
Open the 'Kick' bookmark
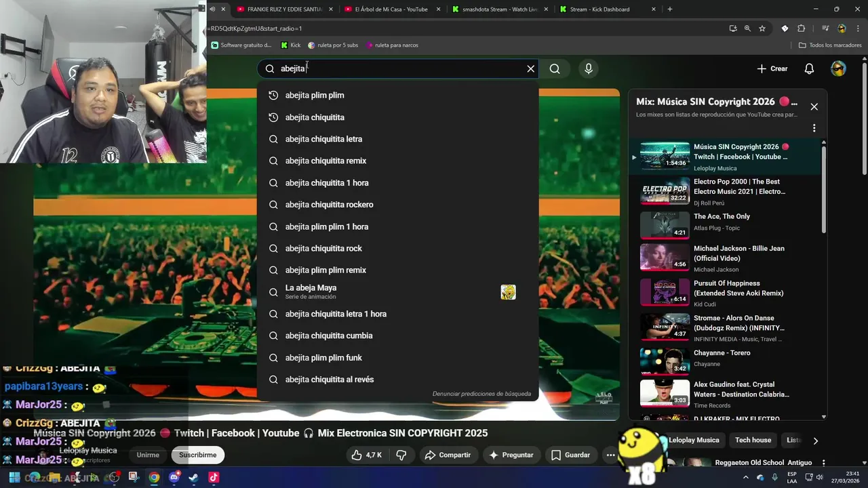point(291,45)
